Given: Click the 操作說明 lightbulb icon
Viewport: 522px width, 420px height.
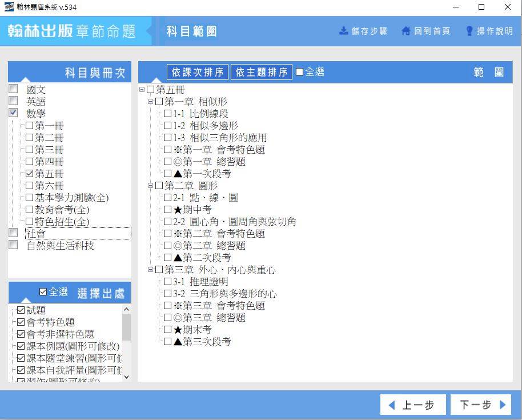Looking at the screenshot, I should tap(469, 31).
